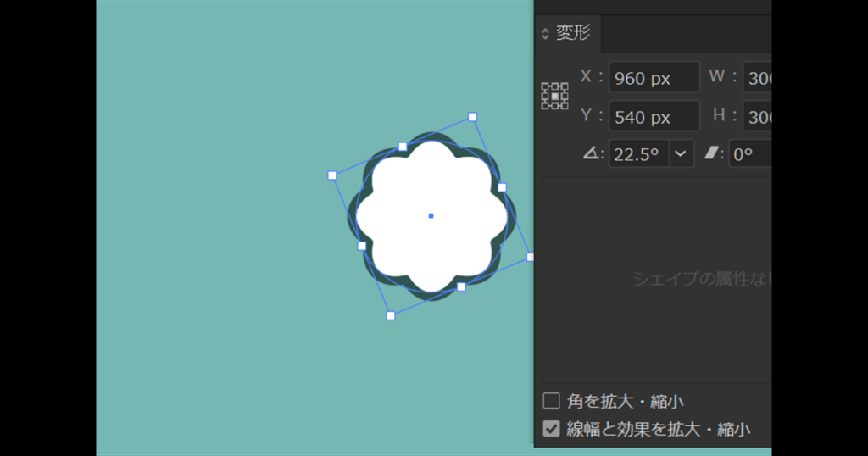Click the topmost corner handle of bounding box
Screen dimensions: 868x456
[x=472, y=116]
